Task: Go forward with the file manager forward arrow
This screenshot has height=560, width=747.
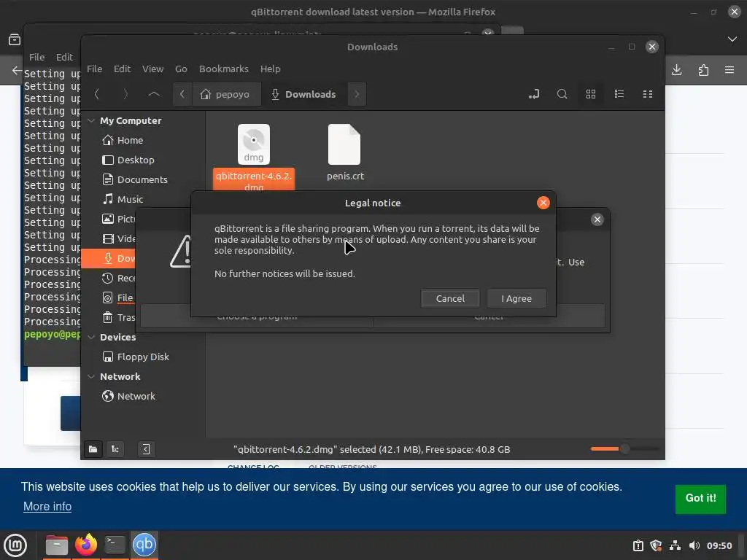Action: [x=125, y=94]
